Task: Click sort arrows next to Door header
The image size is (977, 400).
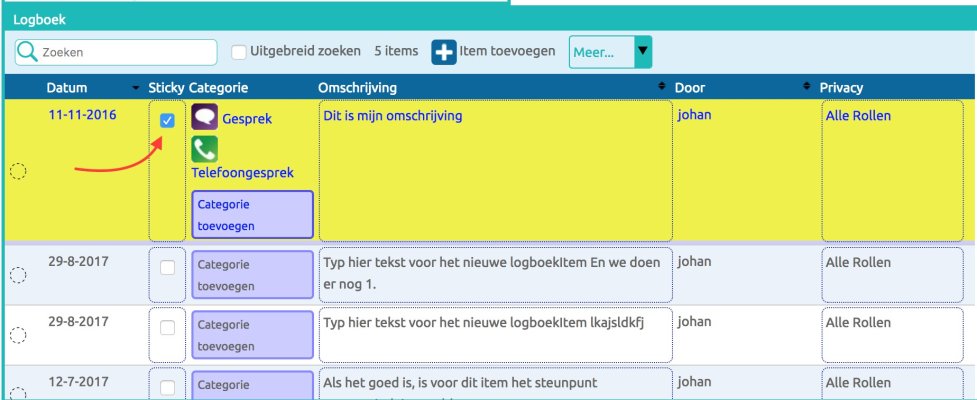Action: 807,87
